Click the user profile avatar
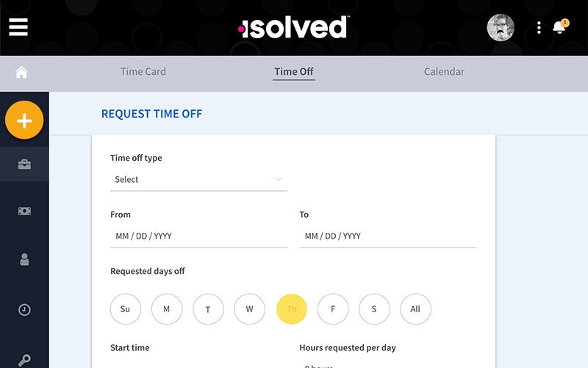 click(x=501, y=28)
